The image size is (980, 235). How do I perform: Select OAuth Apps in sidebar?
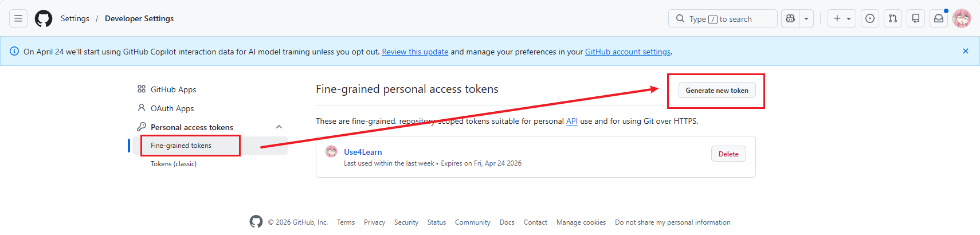(x=172, y=108)
